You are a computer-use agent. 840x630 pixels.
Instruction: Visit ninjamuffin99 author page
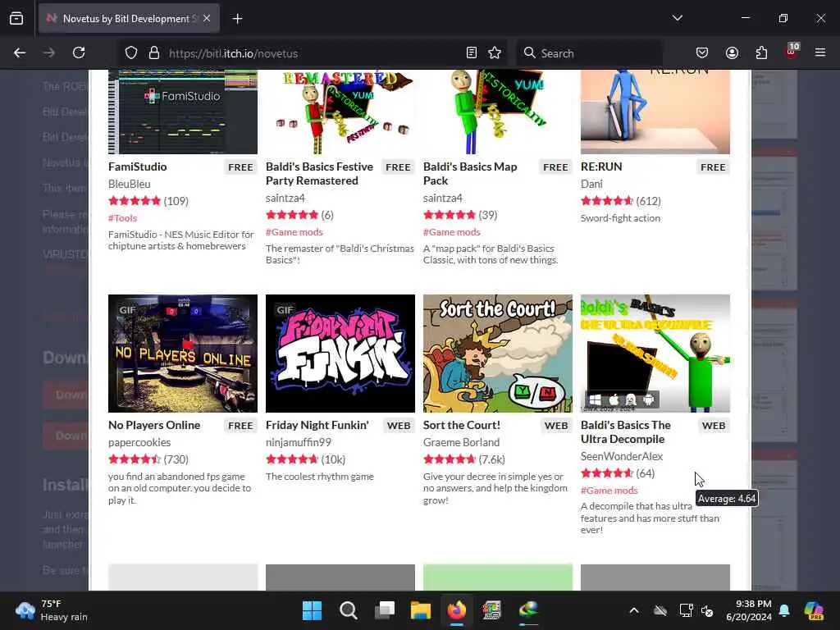point(299,442)
